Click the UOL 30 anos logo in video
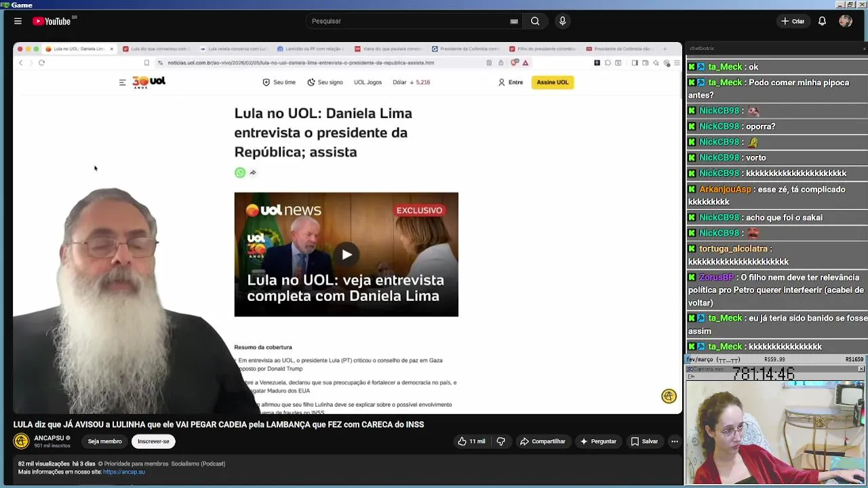 pos(149,82)
